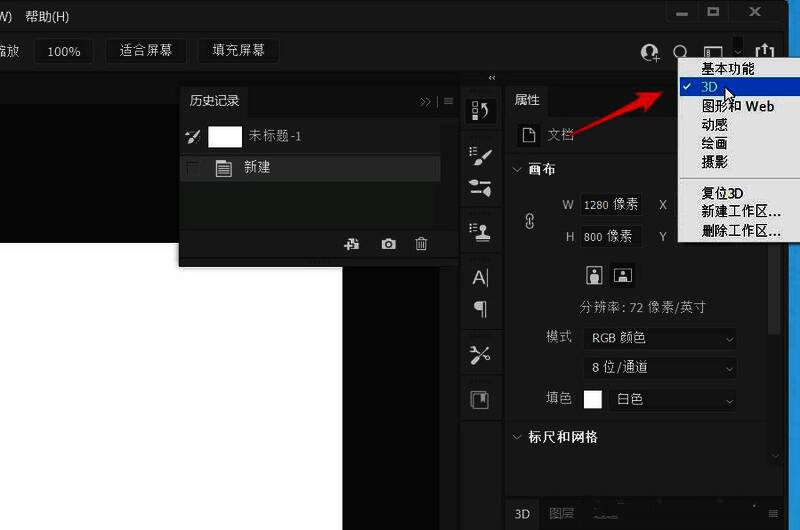Create new document from current state
800x530 pixels.
pos(352,244)
